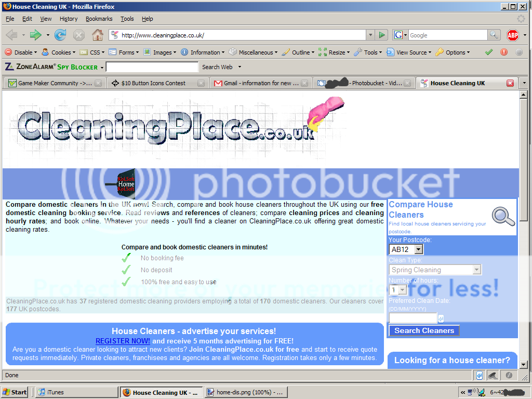Go to the Home page via the toolbar house icon
Viewport: 532px width, 399px height.
tap(98, 35)
